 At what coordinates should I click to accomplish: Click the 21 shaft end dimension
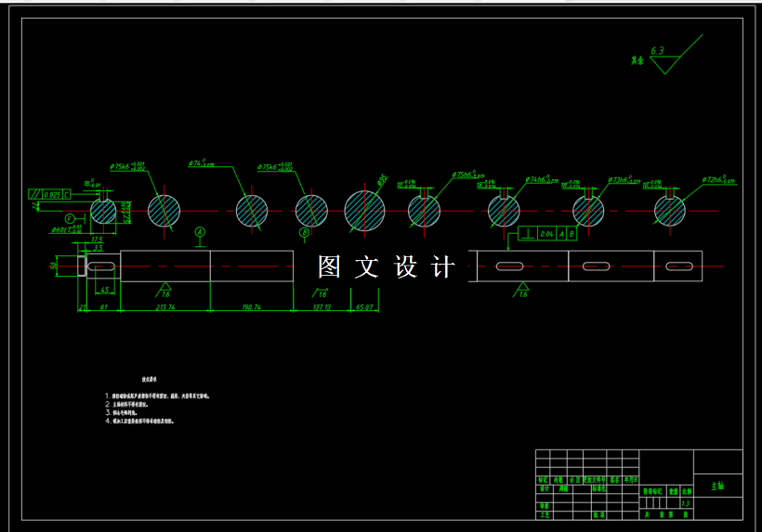pyautogui.click(x=82, y=307)
